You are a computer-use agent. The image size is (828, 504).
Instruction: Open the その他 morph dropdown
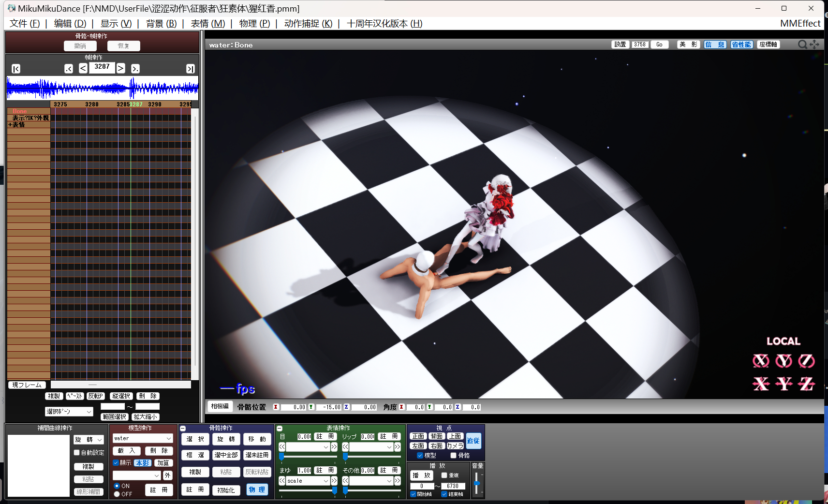pyautogui.click(x=371, y=481)
